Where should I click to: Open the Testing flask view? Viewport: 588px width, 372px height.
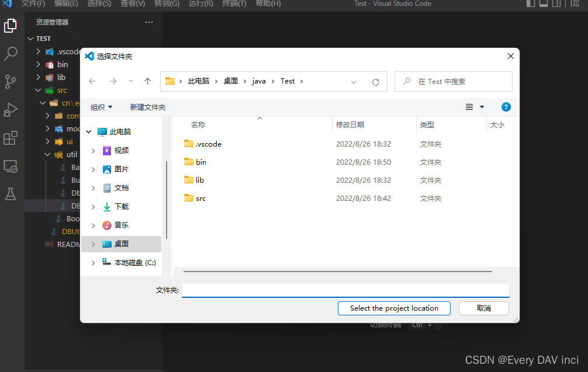10,194
